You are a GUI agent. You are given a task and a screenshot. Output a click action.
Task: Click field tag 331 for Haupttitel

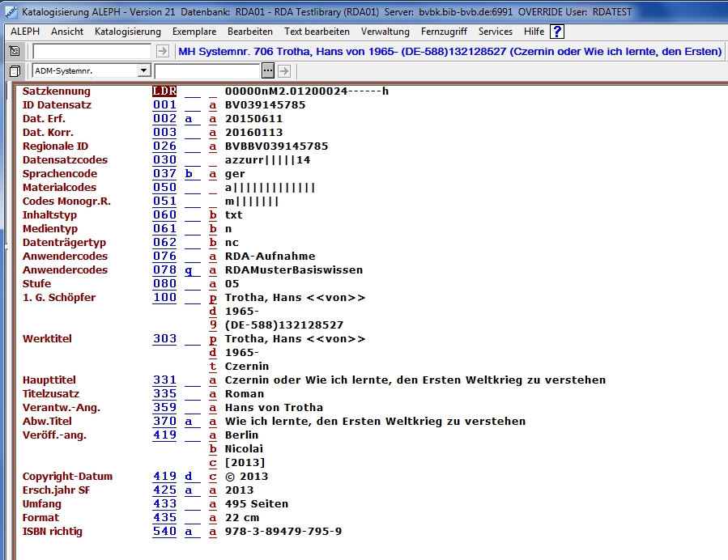[164, 380]
